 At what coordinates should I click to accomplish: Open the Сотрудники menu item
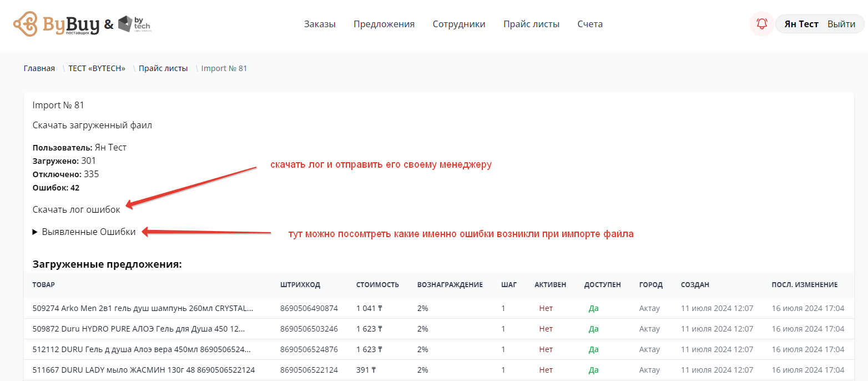click(x=459, y=24)
